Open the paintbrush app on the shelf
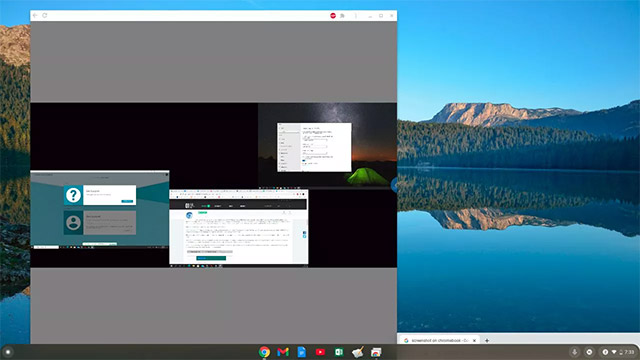This screenshot has width=640, height=360. (x=358, y=352)
